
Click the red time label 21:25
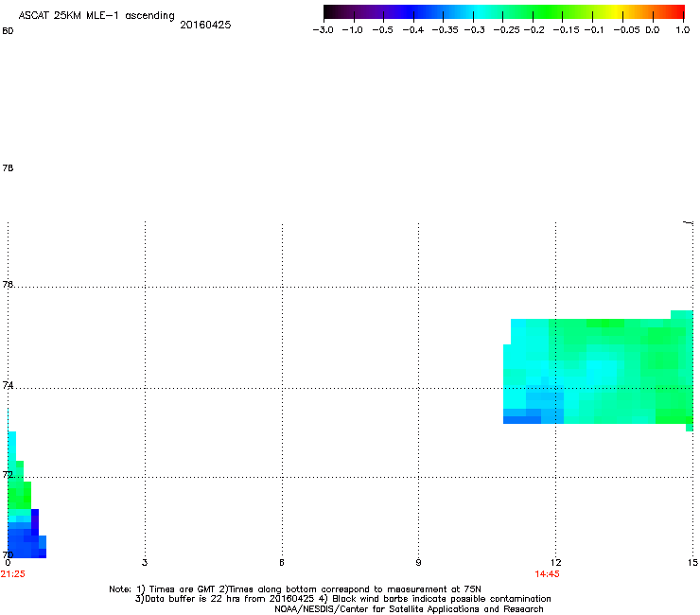point(13,574)
